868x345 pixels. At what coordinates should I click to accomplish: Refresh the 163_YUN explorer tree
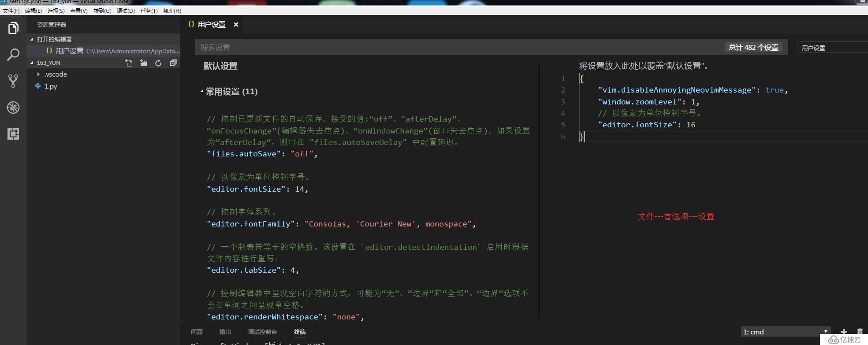pos(158,63)
